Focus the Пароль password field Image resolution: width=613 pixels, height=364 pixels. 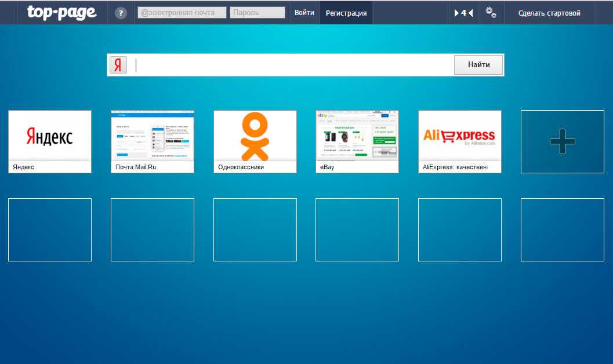[257, 12]
